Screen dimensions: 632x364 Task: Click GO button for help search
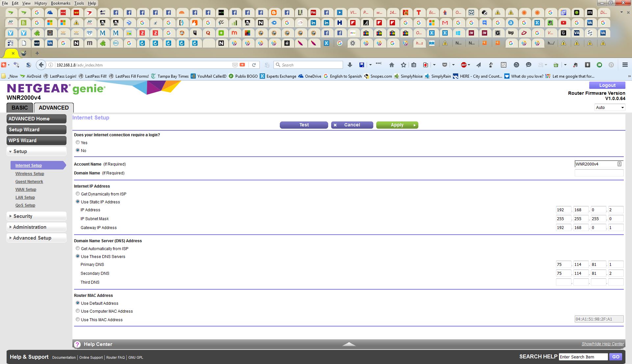point(616,357)
